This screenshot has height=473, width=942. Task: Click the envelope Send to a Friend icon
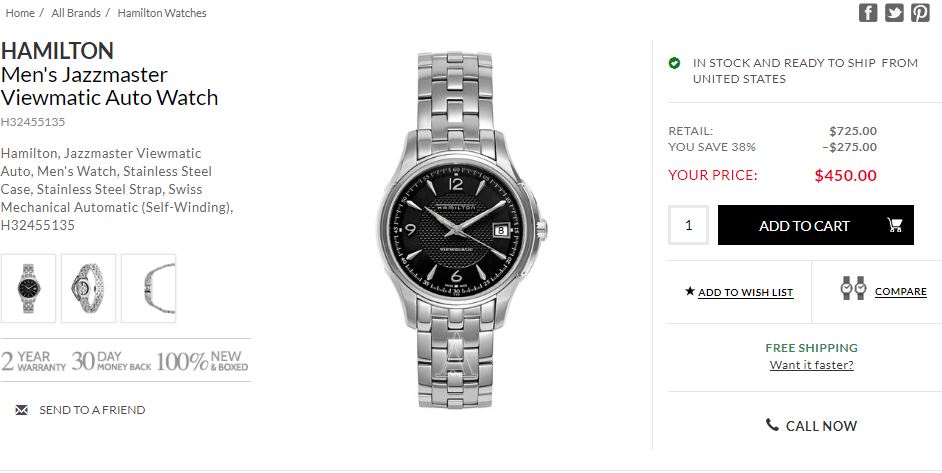pyautogui.click(x=22, y=410)
